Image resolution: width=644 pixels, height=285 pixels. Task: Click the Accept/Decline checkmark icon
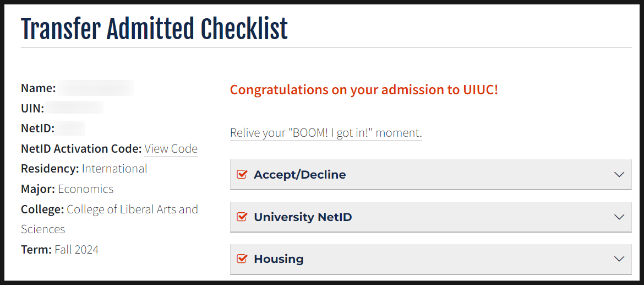point(241,175)
